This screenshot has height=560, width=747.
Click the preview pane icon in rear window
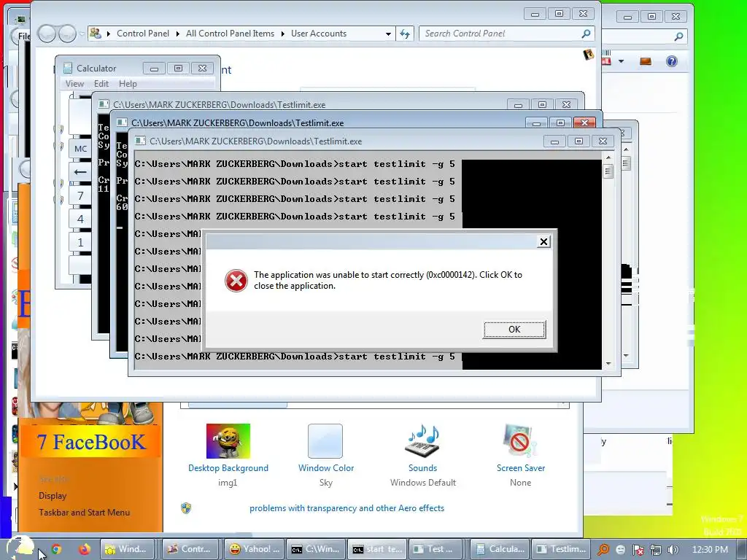[646, 61]
